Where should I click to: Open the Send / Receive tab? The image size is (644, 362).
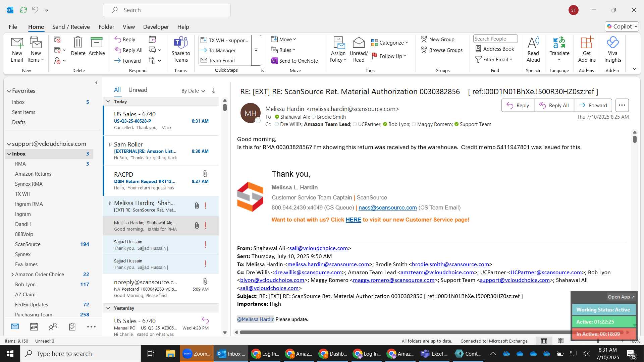pyautogui.click(x=71, y=27)
